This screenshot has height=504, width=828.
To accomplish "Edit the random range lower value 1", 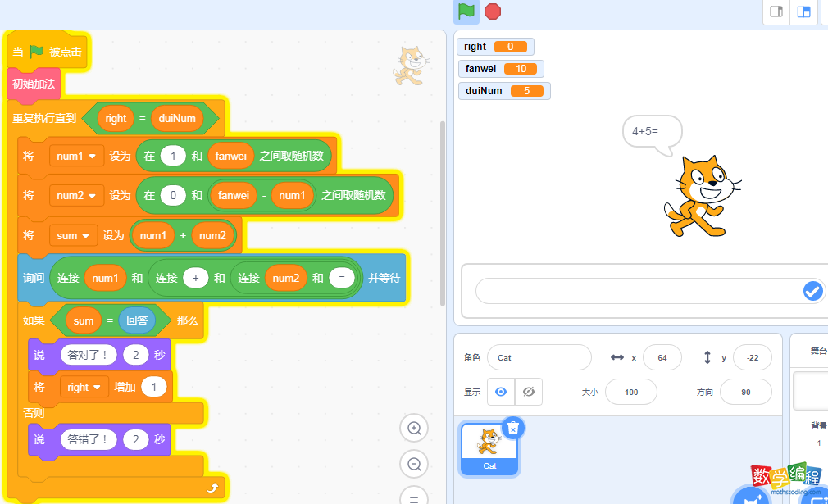I will 173,157.
